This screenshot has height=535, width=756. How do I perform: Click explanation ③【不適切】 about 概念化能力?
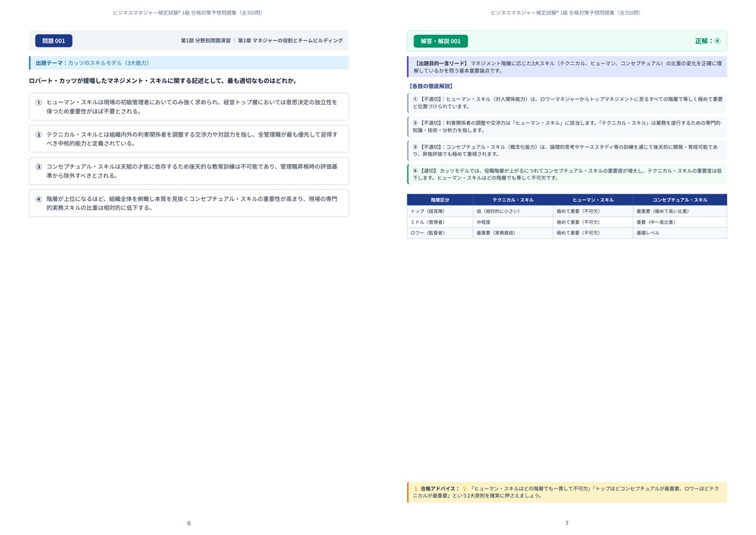[x=567, y=151]
